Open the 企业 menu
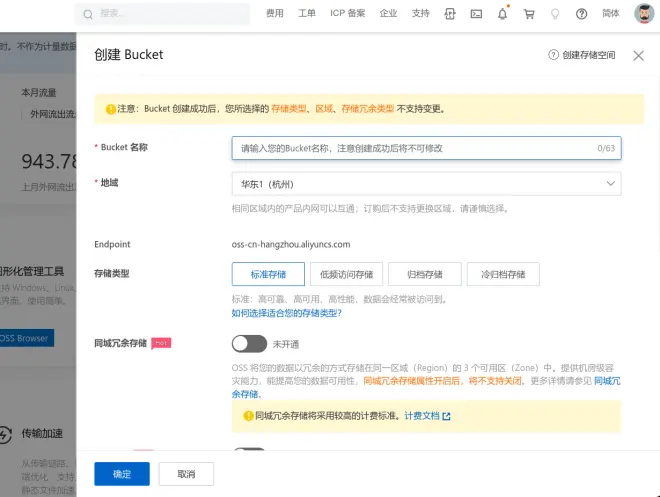This screenshot has width=660, height=497. coord(388,13)
